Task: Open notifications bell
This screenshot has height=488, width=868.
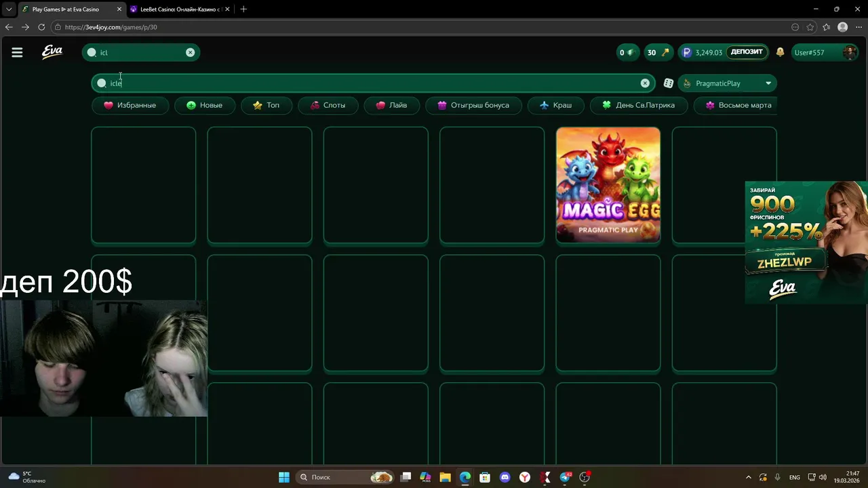Action: pos(780,52)
